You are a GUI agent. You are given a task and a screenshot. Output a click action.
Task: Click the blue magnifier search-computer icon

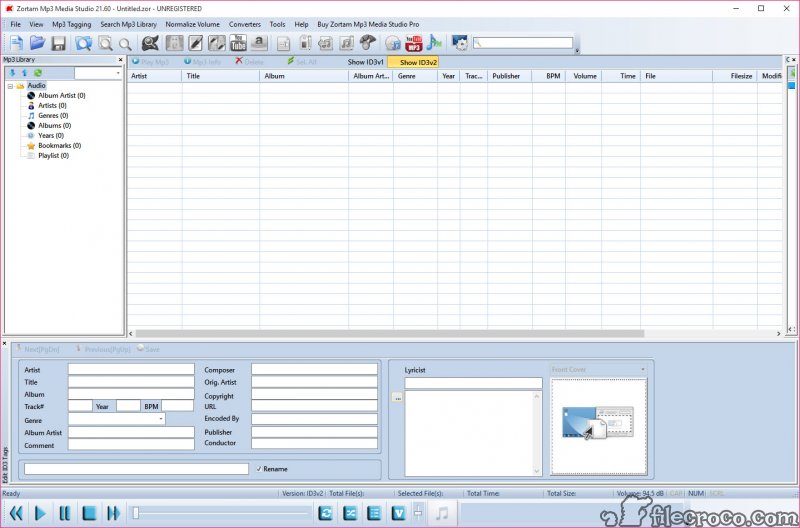coord(84,43)
